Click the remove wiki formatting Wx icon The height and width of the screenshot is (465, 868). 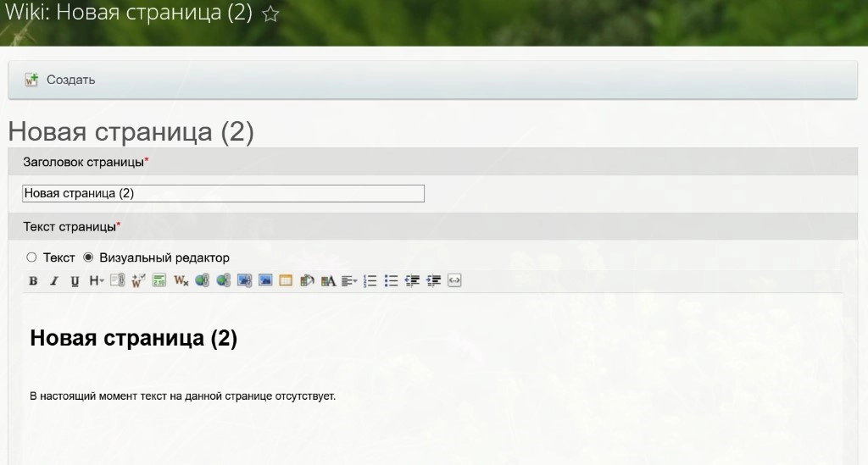point(181,281)
